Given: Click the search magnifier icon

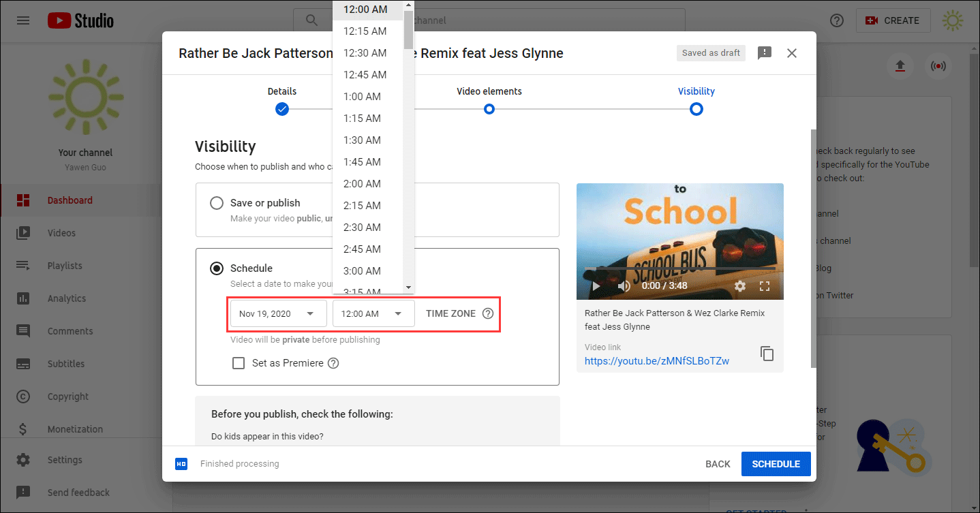Looking at the screenshot, I should pyautogui.click(x=312, y=20).
